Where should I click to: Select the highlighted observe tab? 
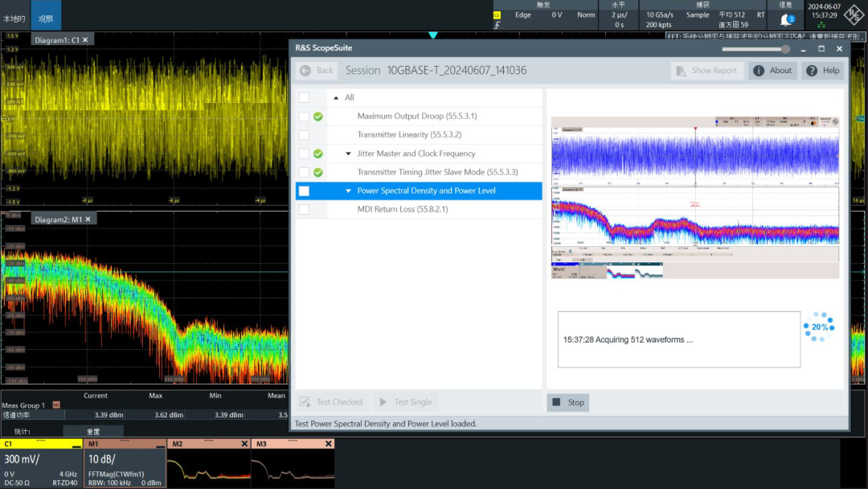tap(46, 15)
